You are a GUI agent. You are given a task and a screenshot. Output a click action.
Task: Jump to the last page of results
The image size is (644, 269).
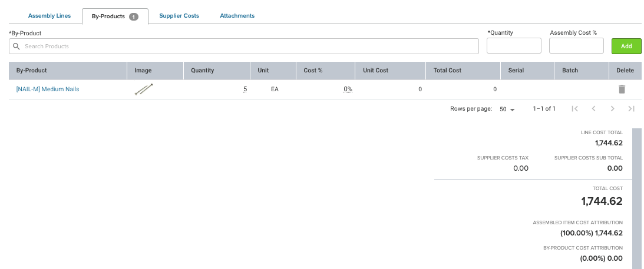tap(631, 109)
